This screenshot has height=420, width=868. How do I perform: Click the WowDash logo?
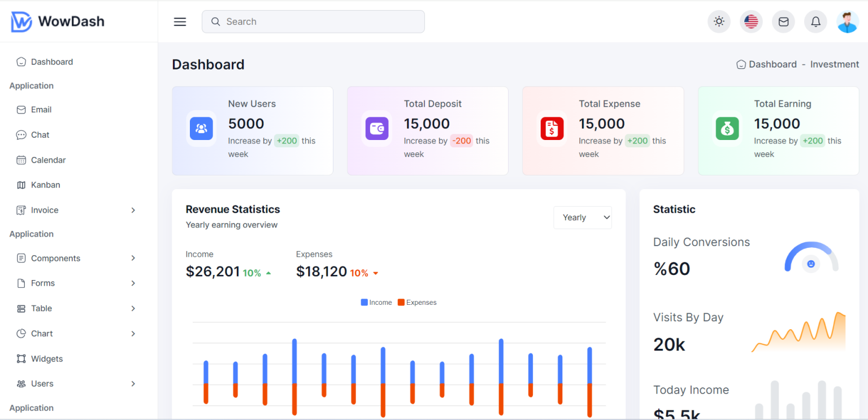[x=57, y=21]
